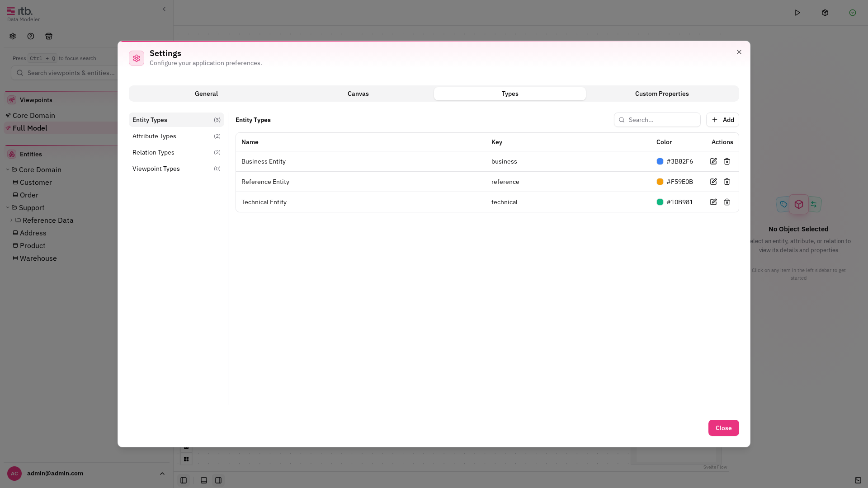Add a new entity type
Image resolution: width=868 pixels, height=488 pixels.
point(722,120)
